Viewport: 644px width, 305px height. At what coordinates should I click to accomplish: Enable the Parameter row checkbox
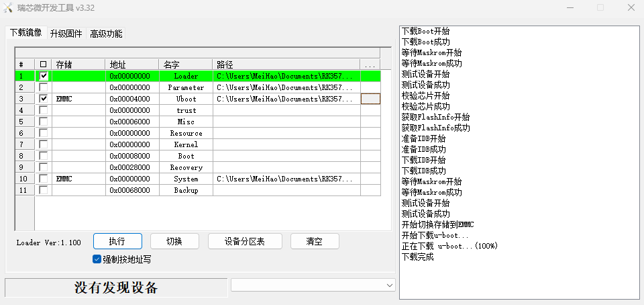coord(44,87)
